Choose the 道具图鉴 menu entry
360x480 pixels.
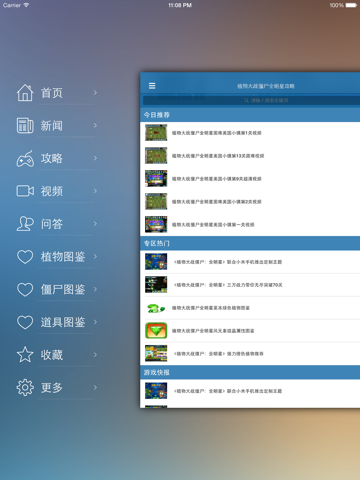[63, 322]
